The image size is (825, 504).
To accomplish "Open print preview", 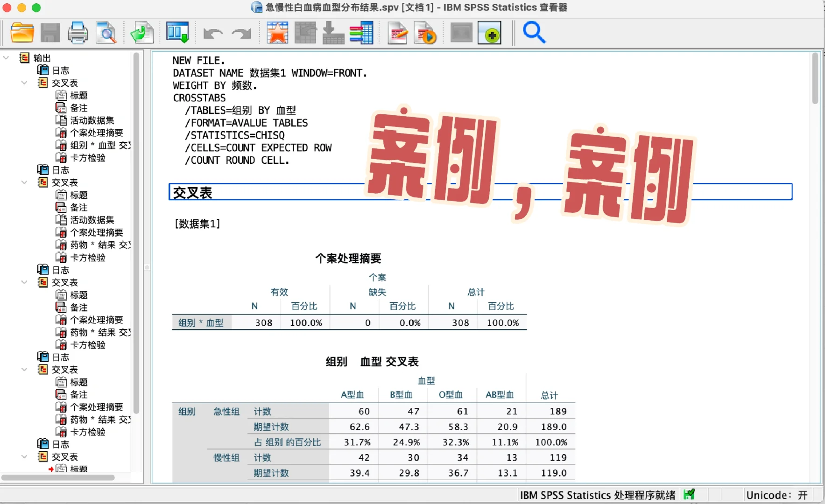I will [x=106, y=33].
